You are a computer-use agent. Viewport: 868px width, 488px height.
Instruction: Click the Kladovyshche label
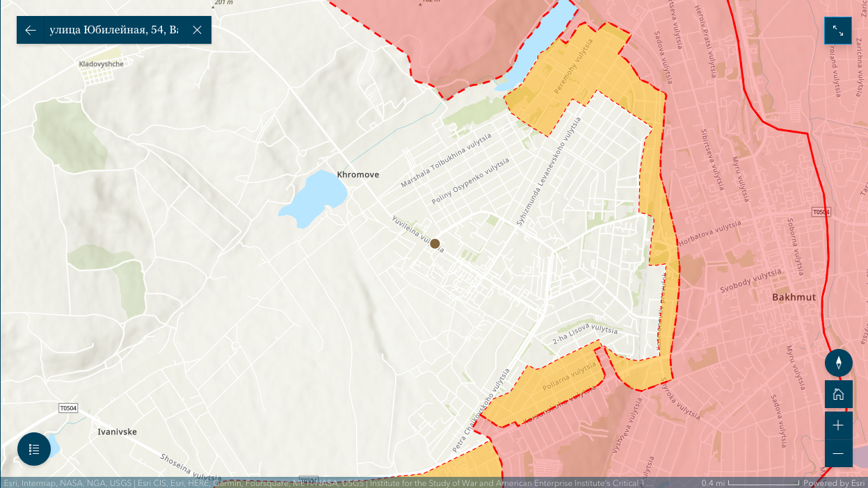pos(102,64)
